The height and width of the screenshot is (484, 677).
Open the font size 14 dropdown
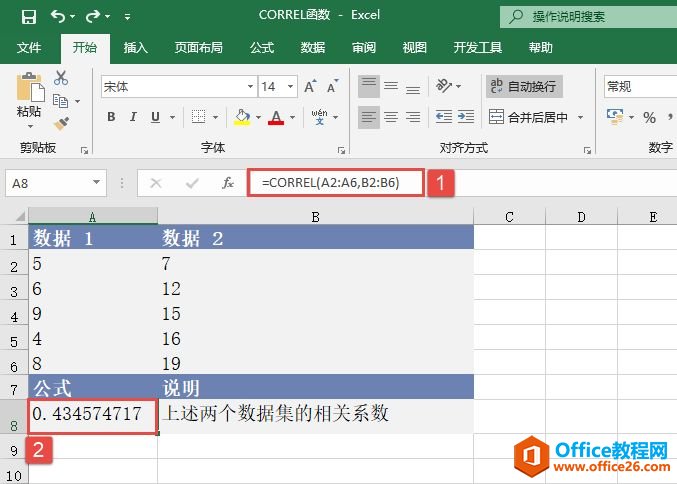pyautogui.click(x=291, y=87)
